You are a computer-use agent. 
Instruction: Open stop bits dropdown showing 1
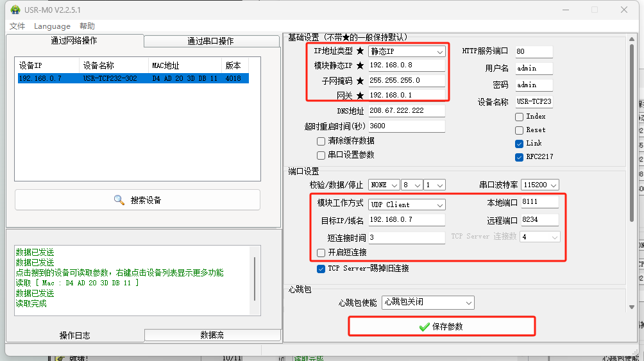pos(434,185)
